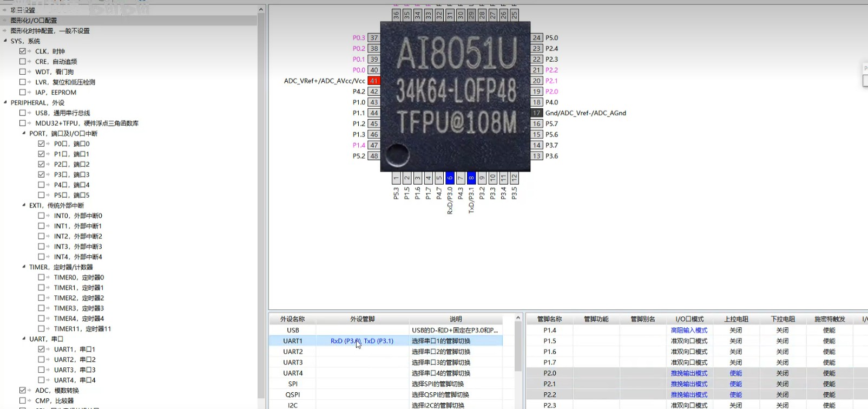Select pin 47 P1.4 on chip
Image resolution: width=868 pixels, height=409 pixels.
pos(374,145)
